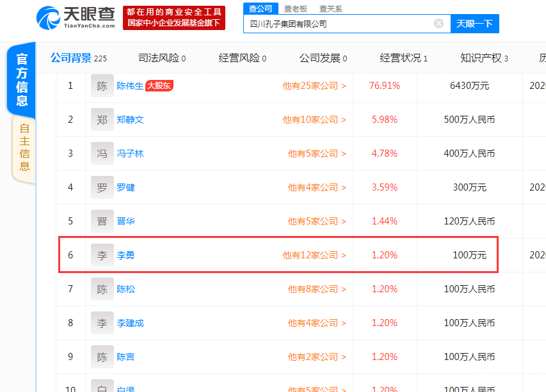Expand 他有4家公司 for 罗健
Screen dimensions: 546x392
tap(317, 187)
